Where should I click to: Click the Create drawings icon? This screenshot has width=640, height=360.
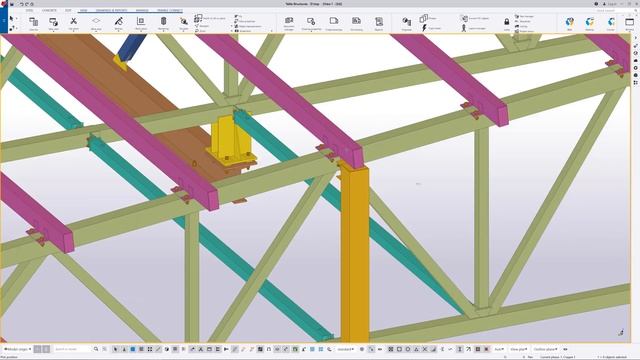(334, 23)
